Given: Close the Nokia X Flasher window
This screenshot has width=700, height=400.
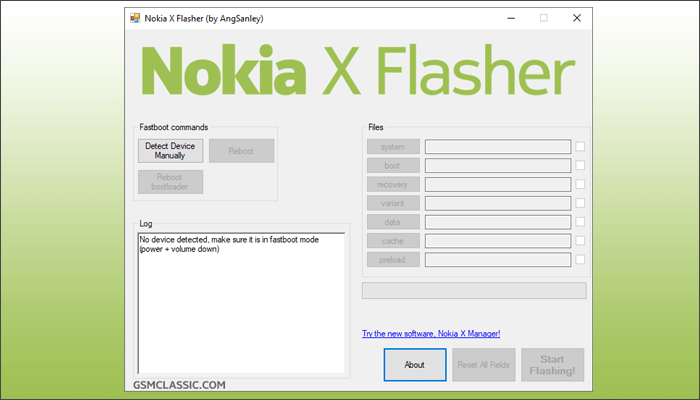Looking at the screenshot, I should 577,18.
